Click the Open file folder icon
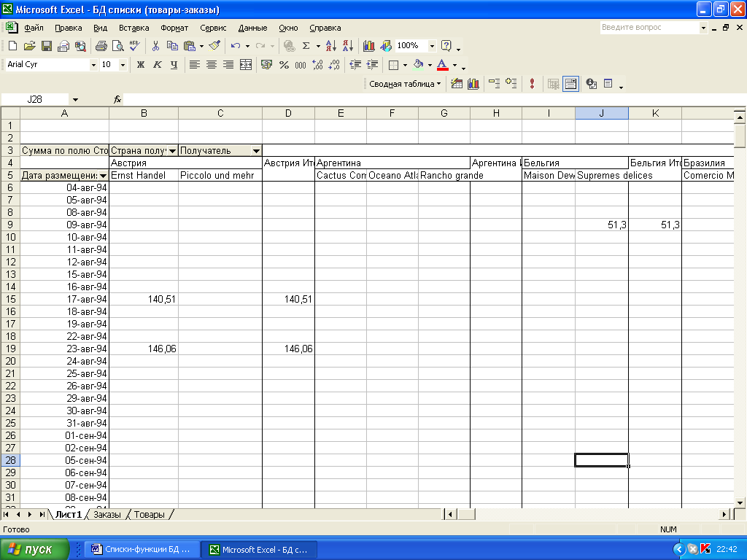 29,46
